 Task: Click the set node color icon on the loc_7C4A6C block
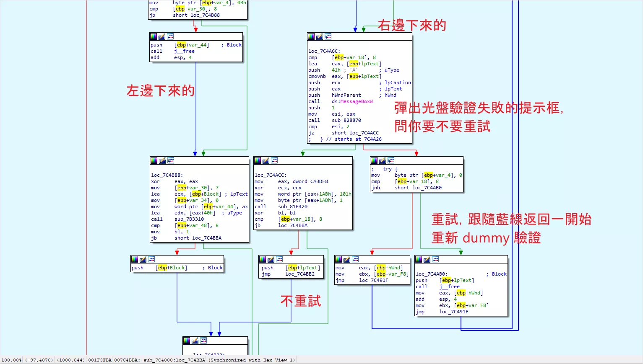tap(311, 36)
